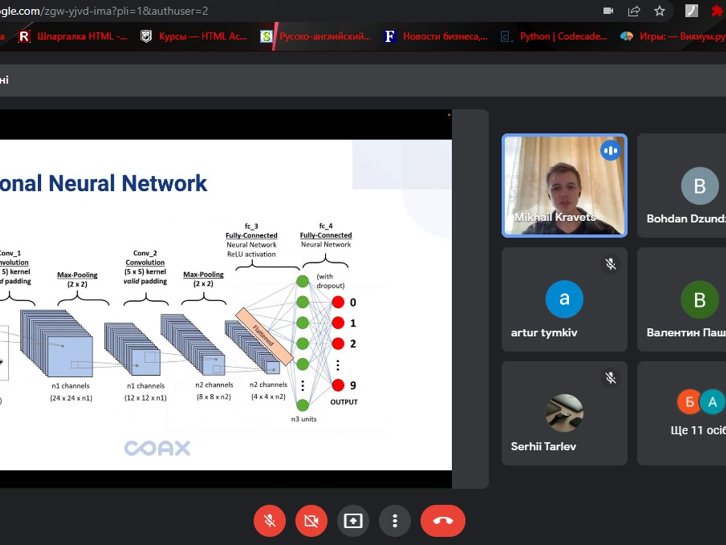Image resolution: width=726 pixels, height=545 pixels.
Task: Click Bohdan's avatar with letter B
Action: (699, 186)
